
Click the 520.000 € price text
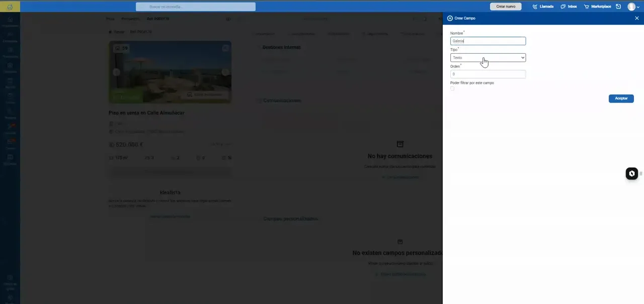point(129,145)
